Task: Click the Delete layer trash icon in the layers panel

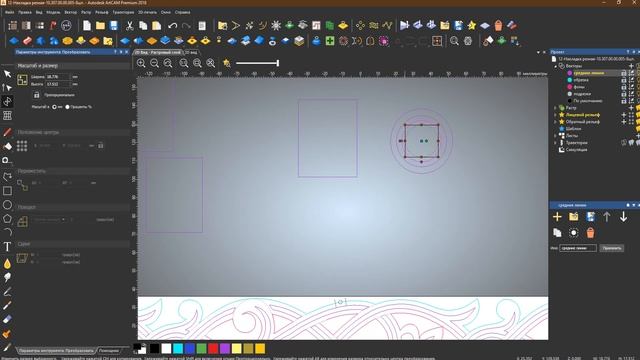Action: [x=590, y=233]
